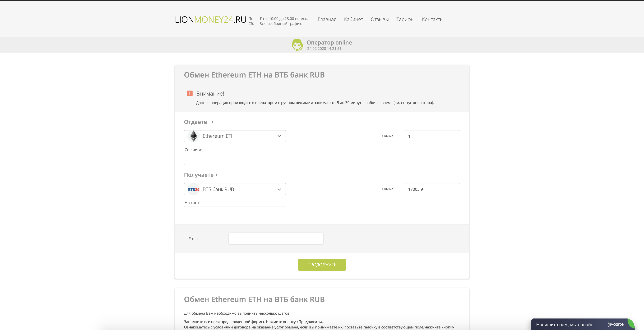The width and height of the screenshot is (644, 330).
Task: Focus the Со счета input field
Action: coord(234,159)
